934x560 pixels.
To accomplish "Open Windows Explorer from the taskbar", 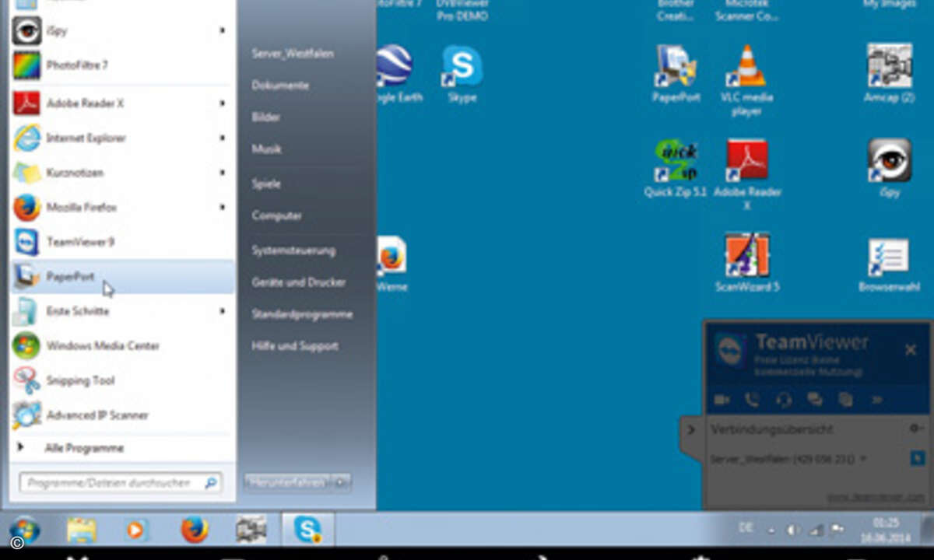I will [82, 530].
